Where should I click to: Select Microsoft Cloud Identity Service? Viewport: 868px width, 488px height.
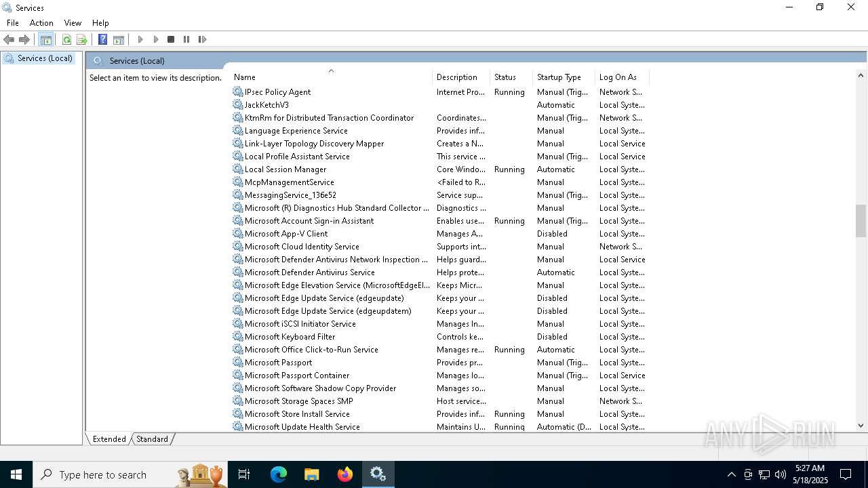pyautogui.click(x=439, y=247)
